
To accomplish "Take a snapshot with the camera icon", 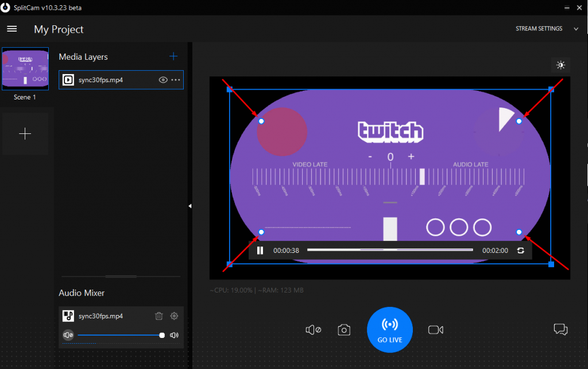I will coord(344,330).
